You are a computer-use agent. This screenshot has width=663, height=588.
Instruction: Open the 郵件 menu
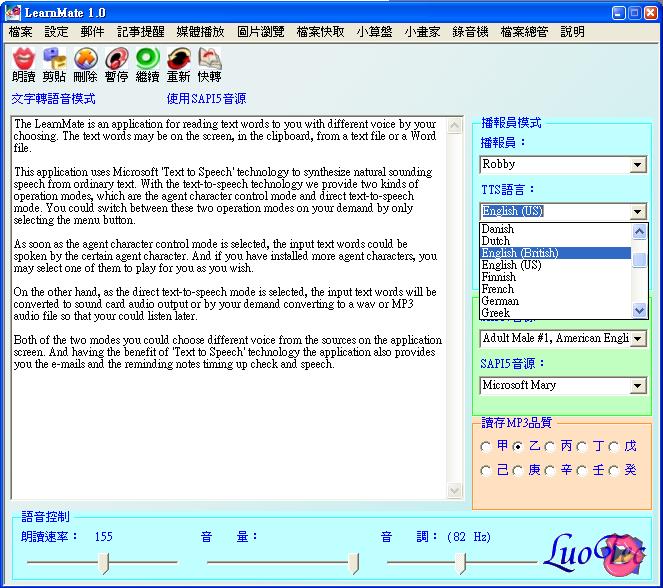(x=92, y=32)
